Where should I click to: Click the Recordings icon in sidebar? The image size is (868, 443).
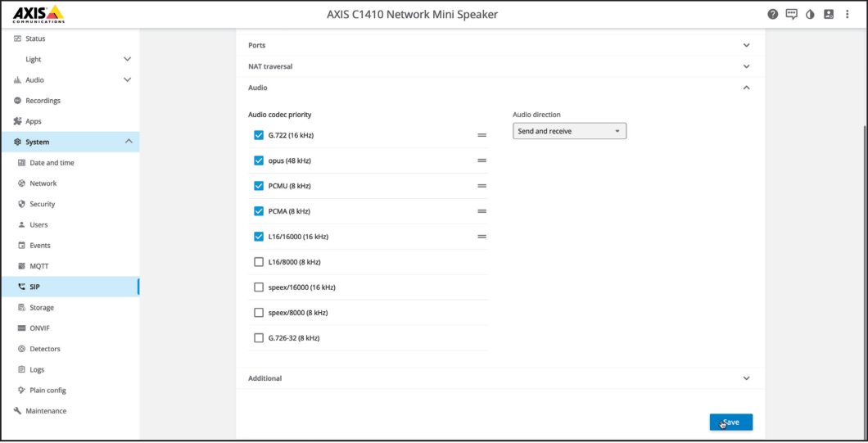click(17, 101)
